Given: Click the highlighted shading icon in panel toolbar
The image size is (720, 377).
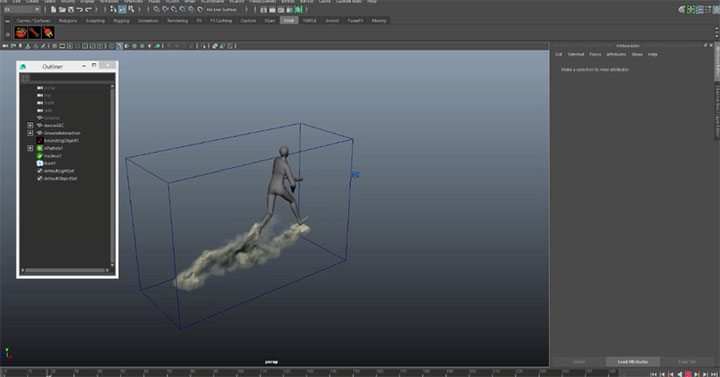Looking at the screenshot, I should [x=119, y=46].
